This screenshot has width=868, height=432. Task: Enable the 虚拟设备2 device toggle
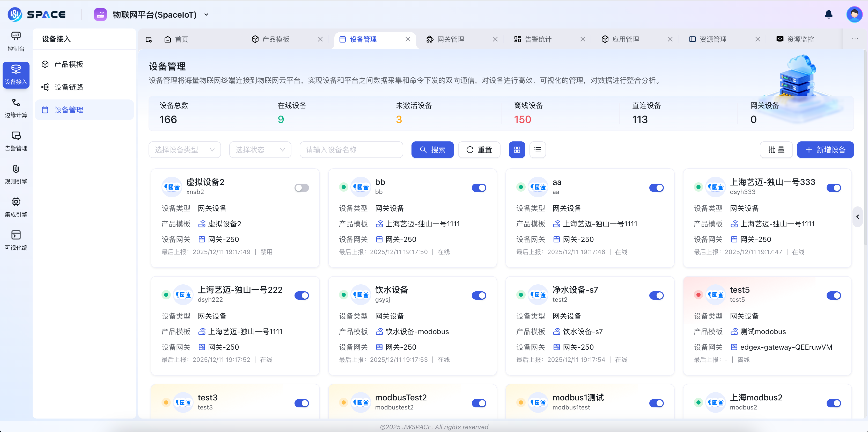tap(301, 188)
